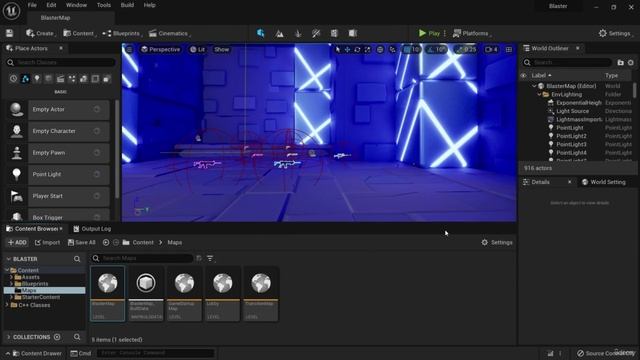Open Create dropdown in toolbar
Image resolution: width=640 pixels, height=360 pixels.
[x=40, y=33]
